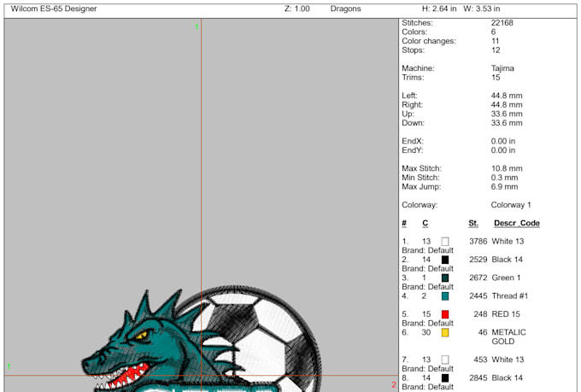The image size is (581, 392).
Task: Click the black swatch in row 8
Action: tap(445, 378)
